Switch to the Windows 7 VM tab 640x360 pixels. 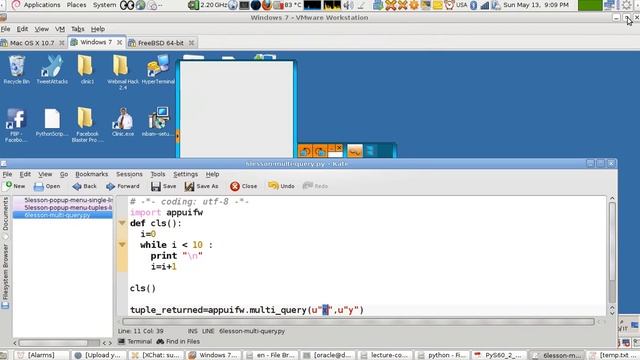coord(96,42)
